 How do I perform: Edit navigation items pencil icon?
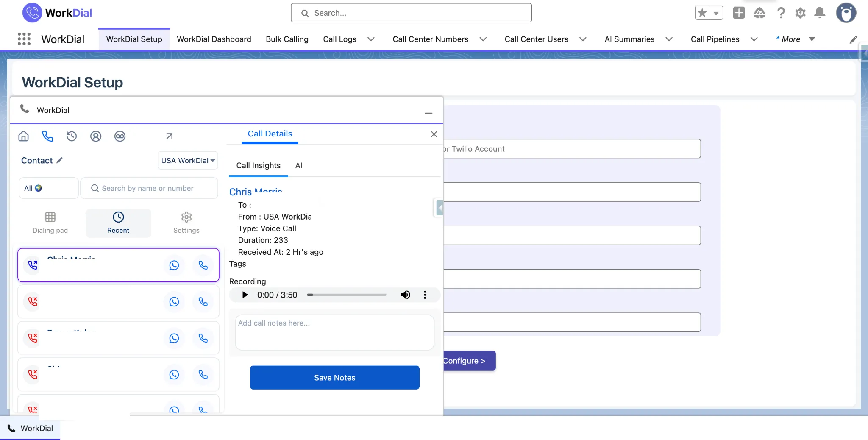[x=854, y=39]
